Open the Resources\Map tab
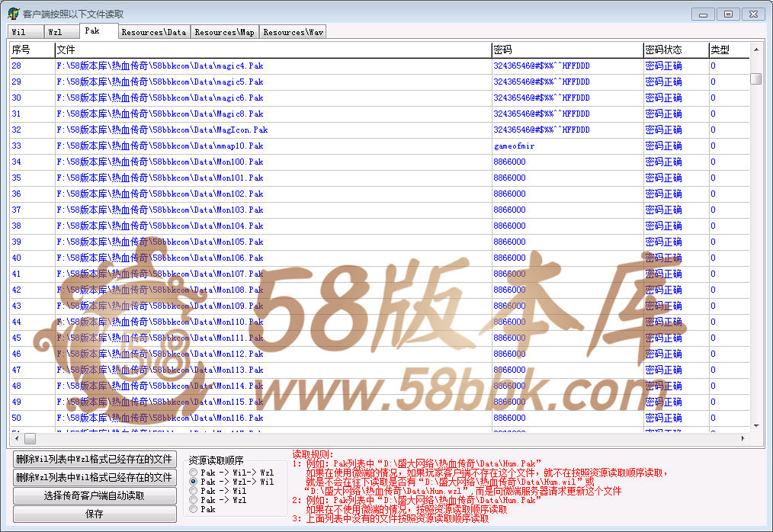Screen dimensions: 773x532 click(x=224, y=32)
